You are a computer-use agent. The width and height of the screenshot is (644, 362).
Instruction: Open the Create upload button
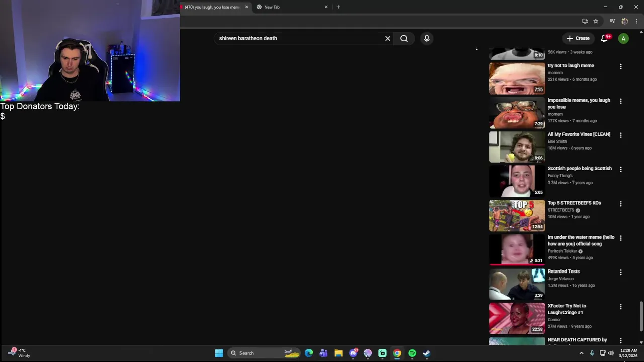coord(578,38)
